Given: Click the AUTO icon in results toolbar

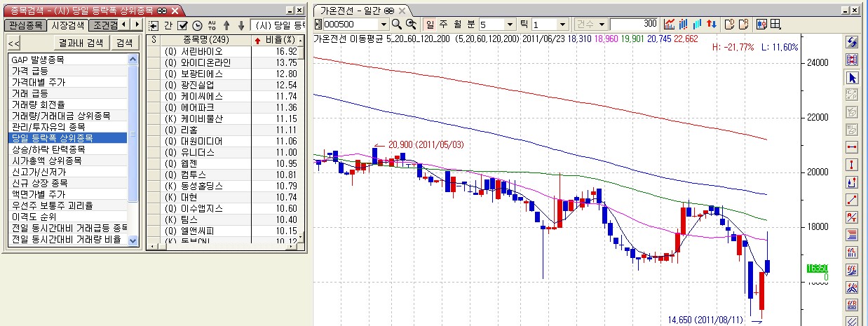Looking at the screenshot, I should 212,25.
